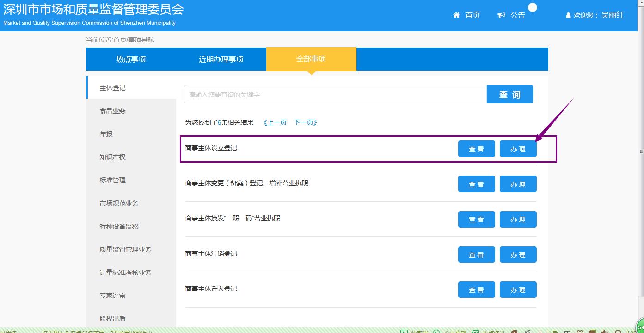The width and height of the screenshot is (644, 333).
Task: Switch to the 热点事项 tab
Action: 131,59
